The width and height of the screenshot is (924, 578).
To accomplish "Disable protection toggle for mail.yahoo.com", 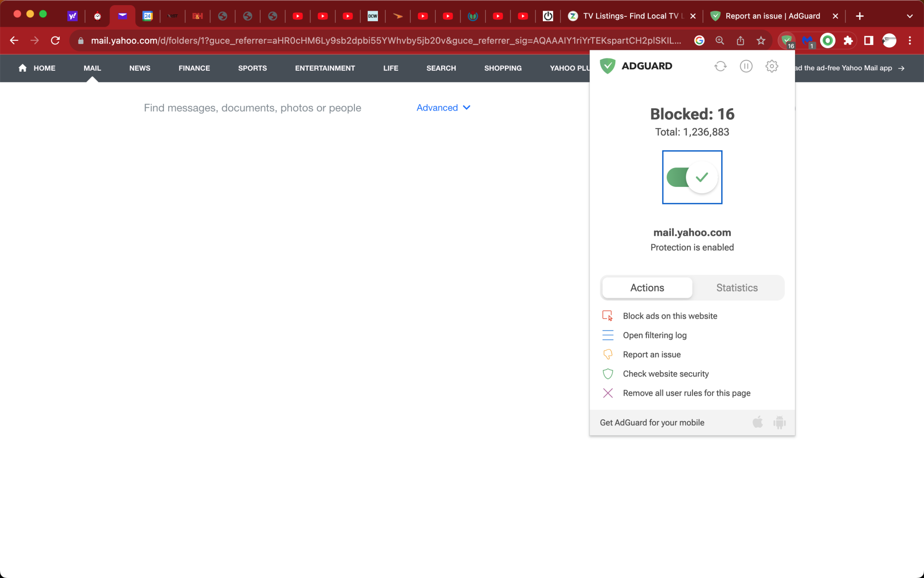I will (x=692, y=177).
